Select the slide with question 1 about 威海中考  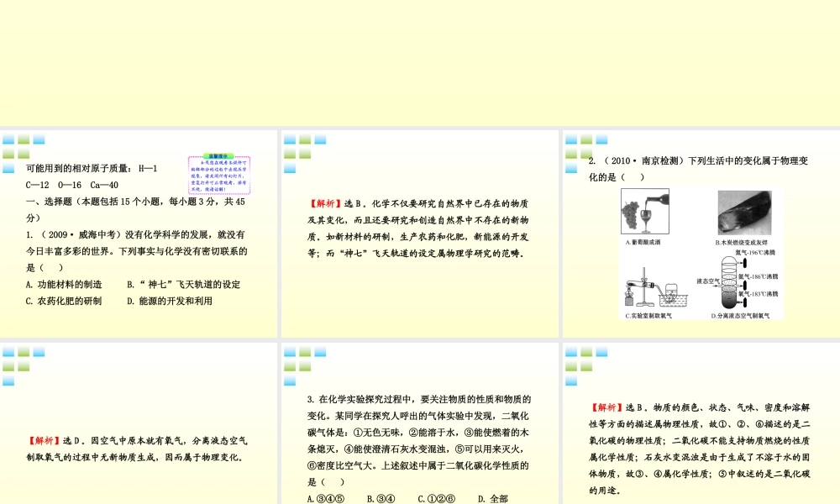pyautogui.click(x=139, y=234)
